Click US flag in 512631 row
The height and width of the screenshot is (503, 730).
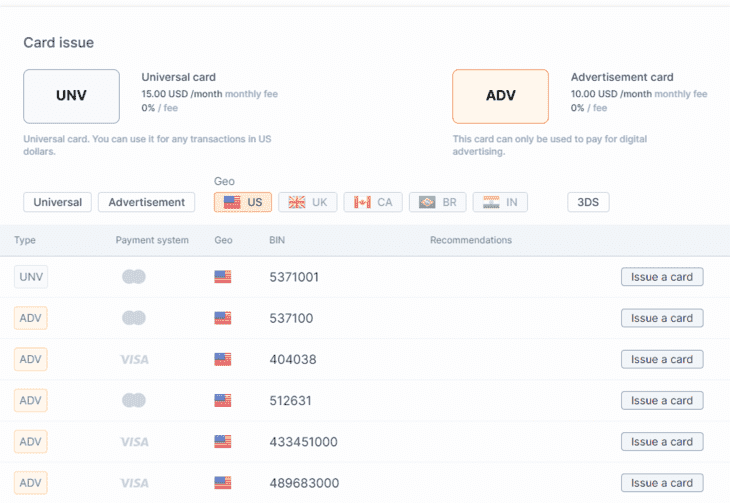(223, 401)
